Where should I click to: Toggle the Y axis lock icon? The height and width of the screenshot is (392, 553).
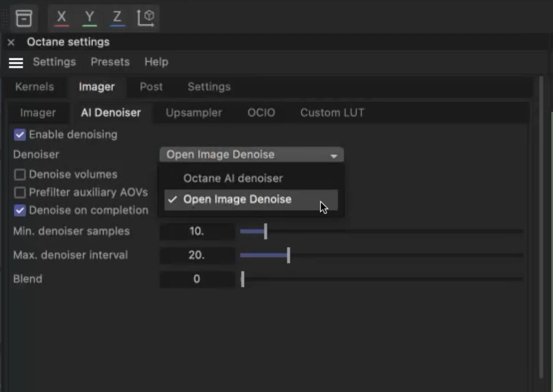coord(89,17)
